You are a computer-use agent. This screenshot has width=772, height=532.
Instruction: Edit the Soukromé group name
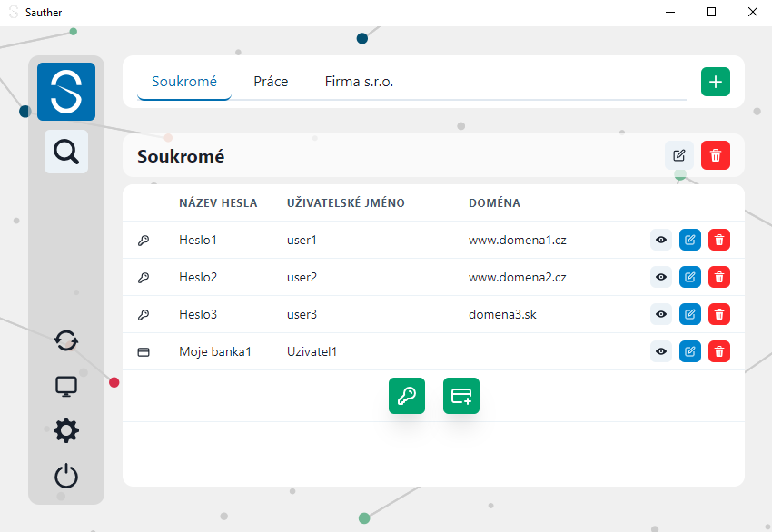[x=679, y=155]
